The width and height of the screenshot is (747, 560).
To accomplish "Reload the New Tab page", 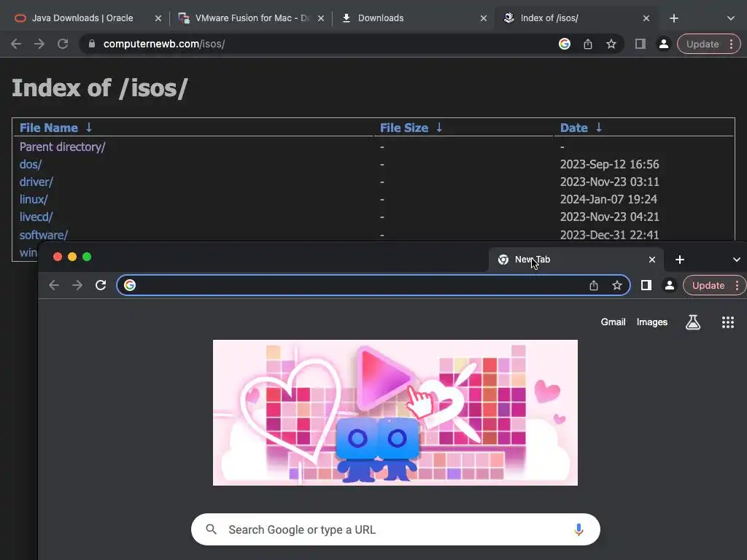I will point(101,285).
